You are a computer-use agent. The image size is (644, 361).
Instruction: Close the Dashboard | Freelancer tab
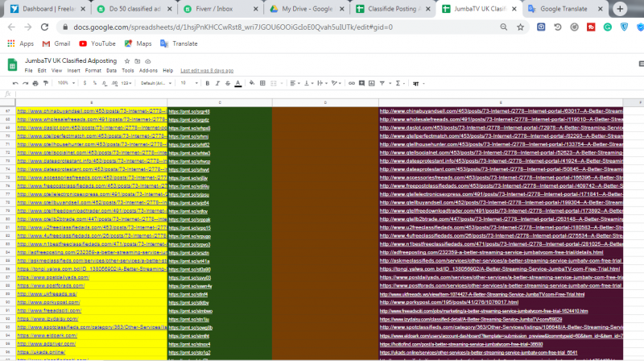pyautogui.click(x=83, y=9)
